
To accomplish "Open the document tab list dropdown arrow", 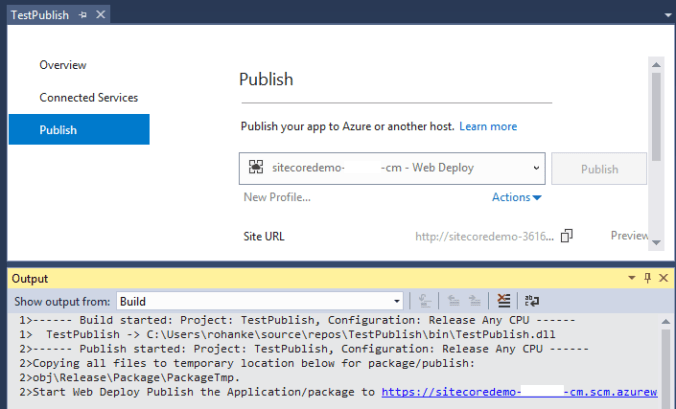I will (668, 15).
